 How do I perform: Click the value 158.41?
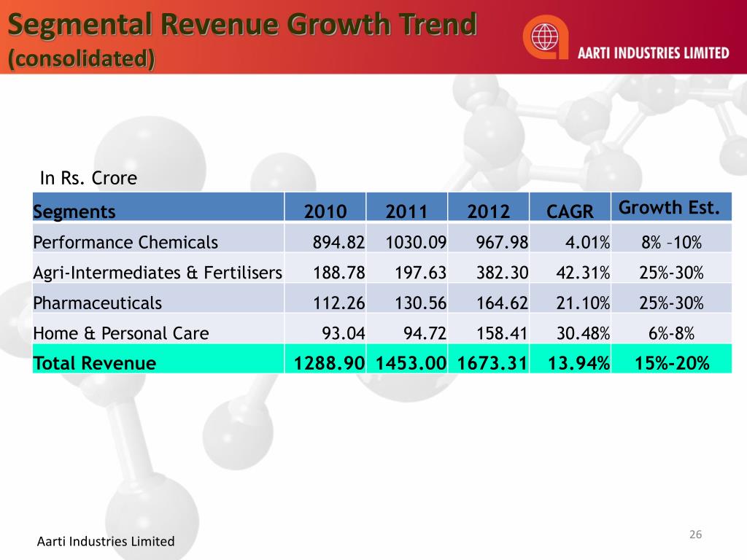tap(502, 333)
